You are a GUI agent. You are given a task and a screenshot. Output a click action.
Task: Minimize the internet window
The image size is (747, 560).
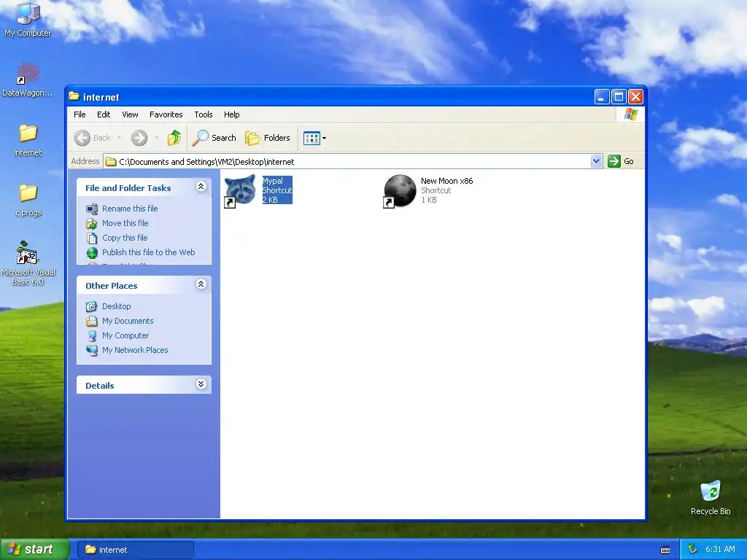point(602,97)
